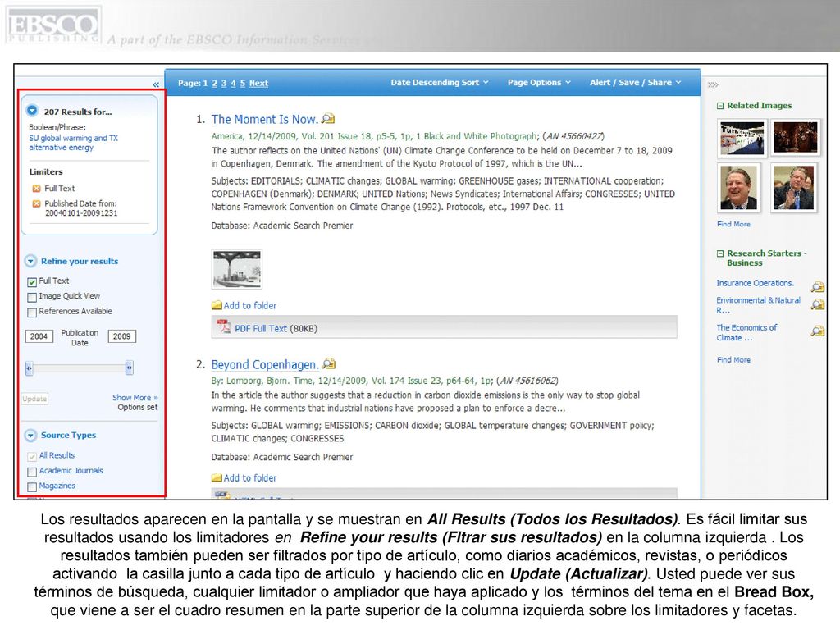Preview Environmental & Natural research starter icon
Image resolution: width=840 pixels, height=630 pixels.
pyautogui.click(x=818, y=304)
